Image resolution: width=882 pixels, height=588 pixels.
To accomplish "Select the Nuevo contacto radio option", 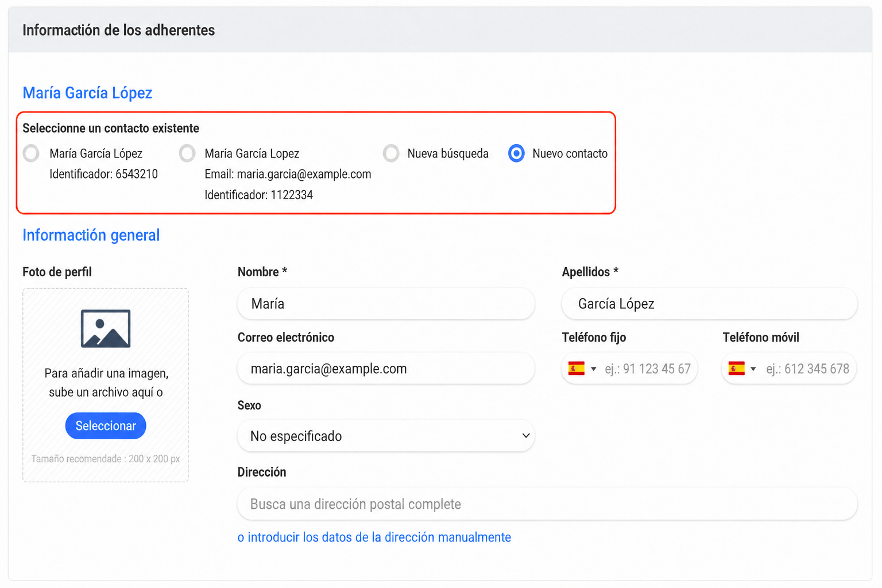I will point(516,153).
